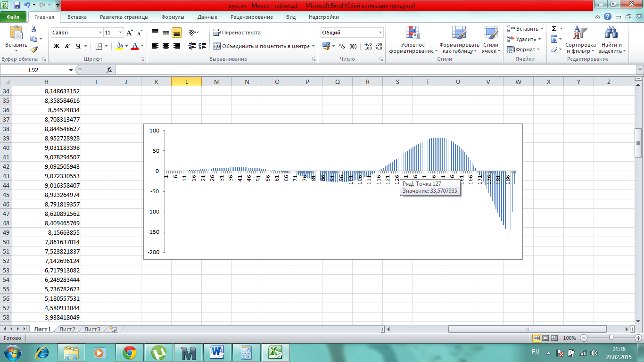Open the Лист2 sheet tab

pyautogui.click(x=67, y=329)
